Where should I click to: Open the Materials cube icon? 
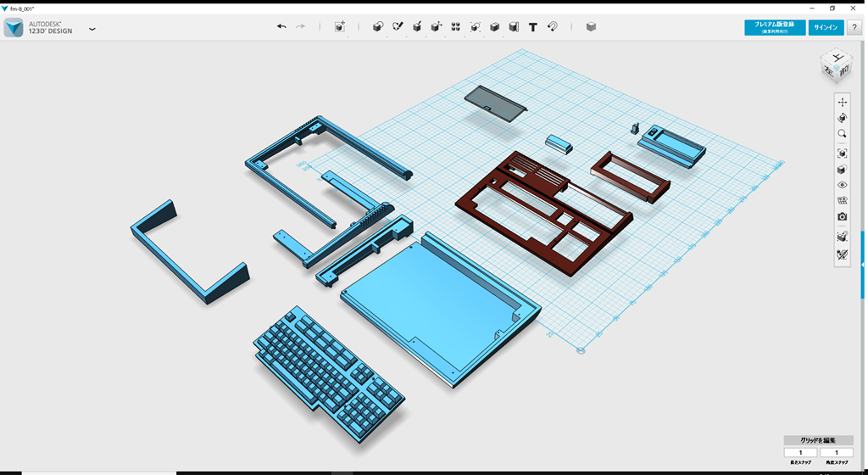click(591, 27)
